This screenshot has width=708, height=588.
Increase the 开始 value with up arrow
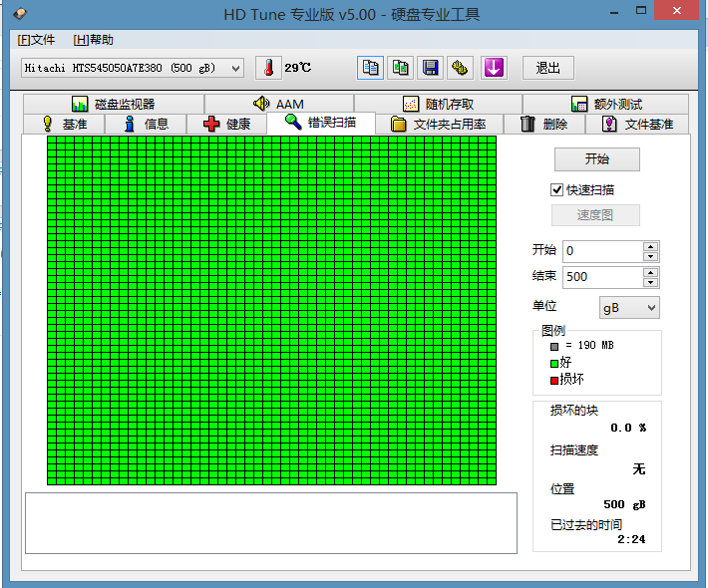click(x=650, y=246)
